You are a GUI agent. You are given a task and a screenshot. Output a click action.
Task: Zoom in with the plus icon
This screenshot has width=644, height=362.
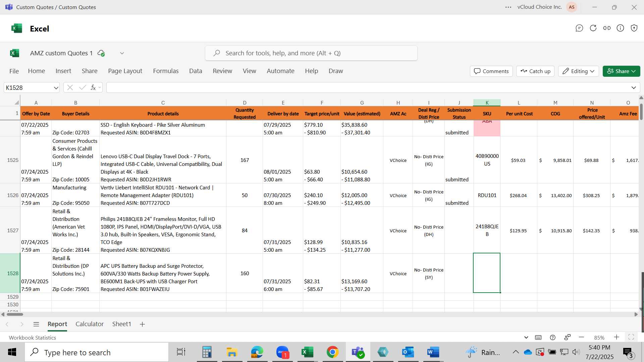coord(616,338)
